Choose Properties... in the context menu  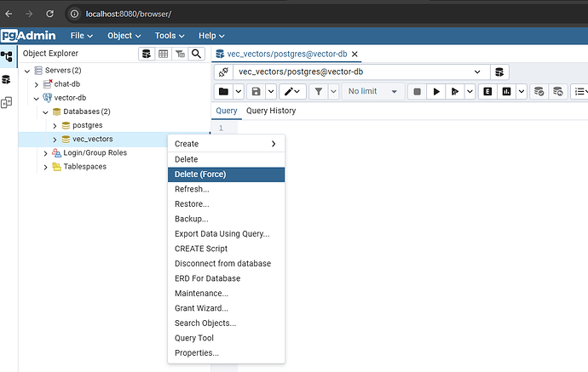click(x=226, y=353)
